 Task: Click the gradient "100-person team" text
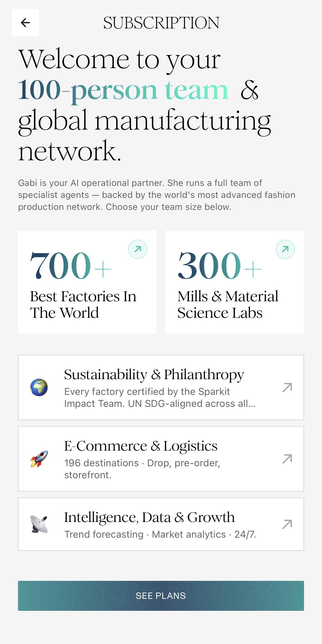pyautogui.click(x=123, y=90)
